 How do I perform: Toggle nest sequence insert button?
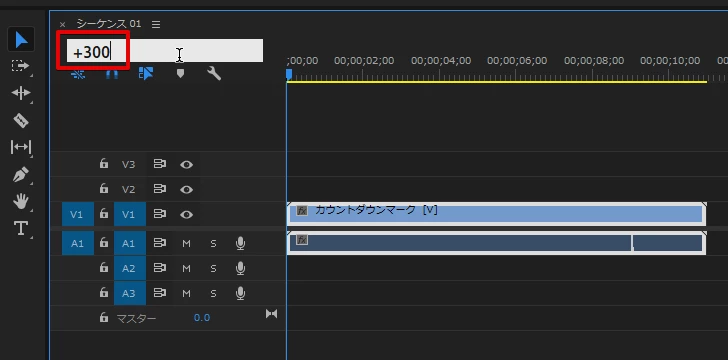click(x=78, y=74)
